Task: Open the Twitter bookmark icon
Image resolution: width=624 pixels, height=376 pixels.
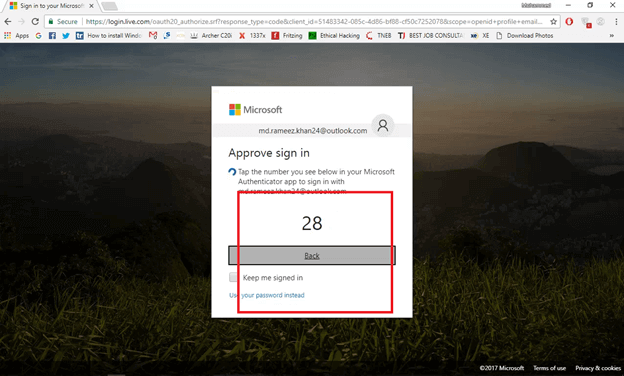Action: 66,35
